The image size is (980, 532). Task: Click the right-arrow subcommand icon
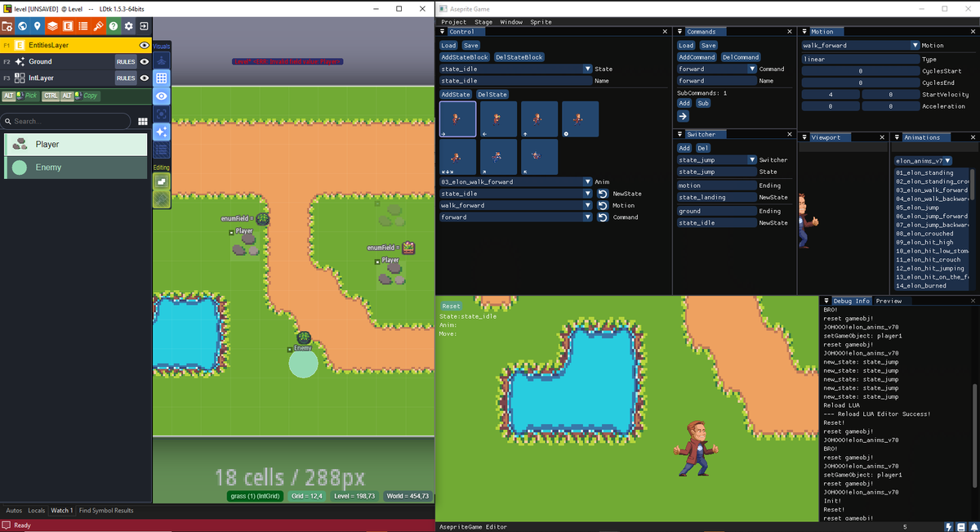pos(684,117)
